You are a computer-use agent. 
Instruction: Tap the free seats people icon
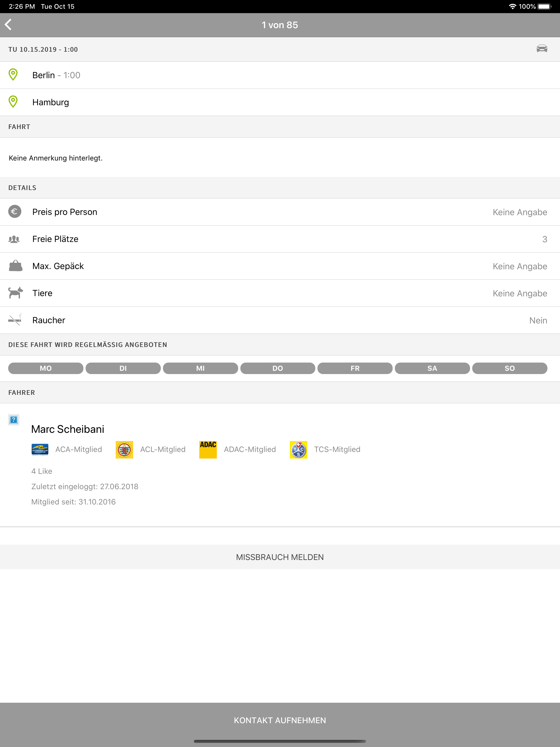[x=14, y=239]
